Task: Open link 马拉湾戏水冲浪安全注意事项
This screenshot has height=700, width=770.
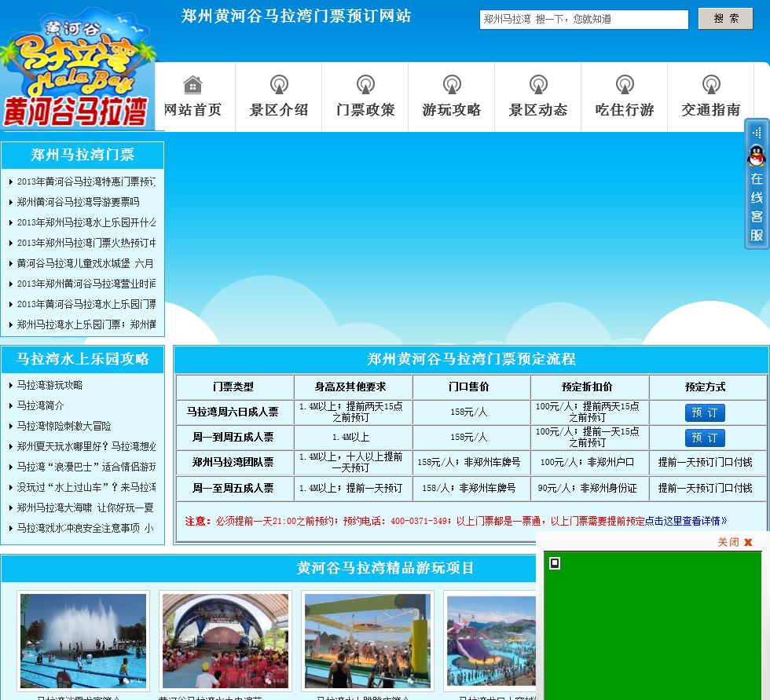Action: (86, 528)
